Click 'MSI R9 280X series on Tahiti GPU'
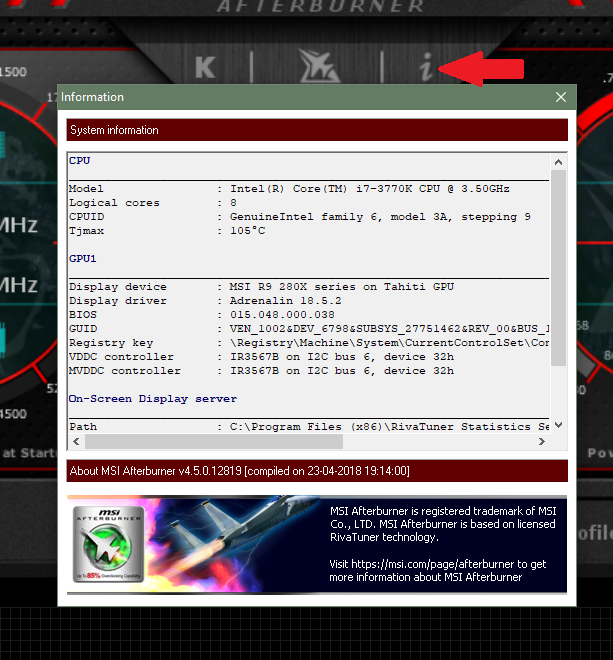 pos(342,287)
